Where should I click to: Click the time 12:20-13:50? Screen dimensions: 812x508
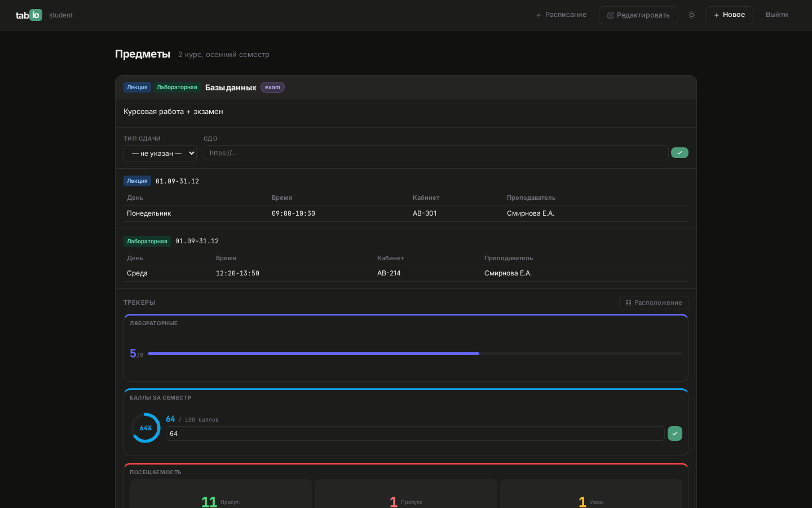(x=237, y=273)
